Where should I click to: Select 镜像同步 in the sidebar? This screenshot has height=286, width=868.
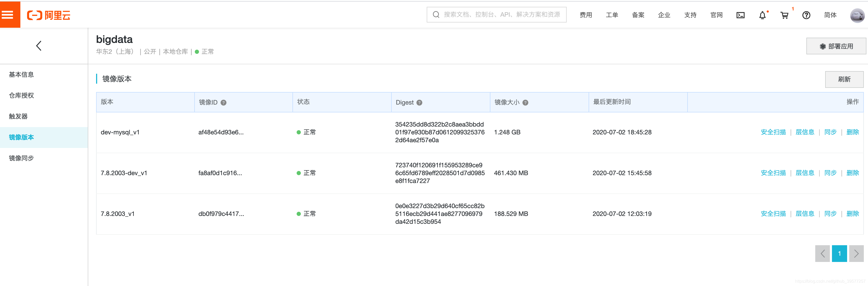tap(21, 158)
